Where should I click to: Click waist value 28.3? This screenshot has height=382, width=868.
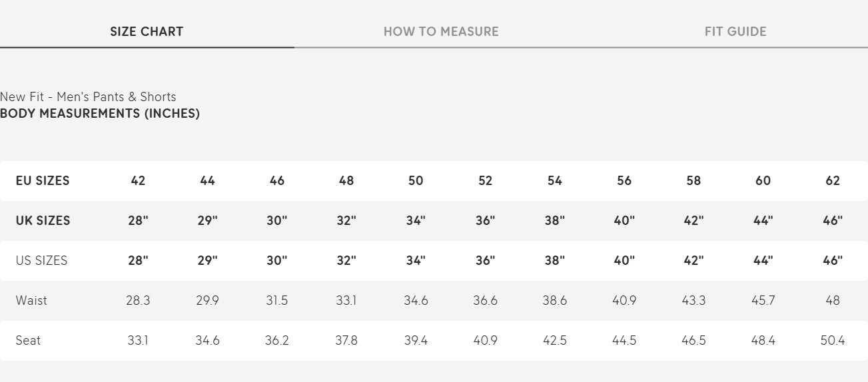138,300
